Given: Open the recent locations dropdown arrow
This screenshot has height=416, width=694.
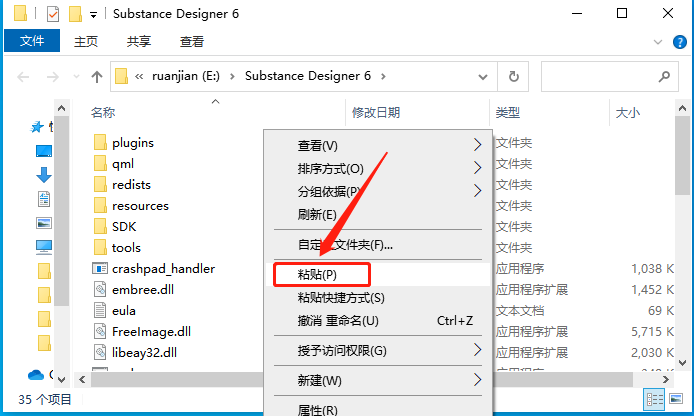Looking at the screenshot, I should [x=76, y=77].
